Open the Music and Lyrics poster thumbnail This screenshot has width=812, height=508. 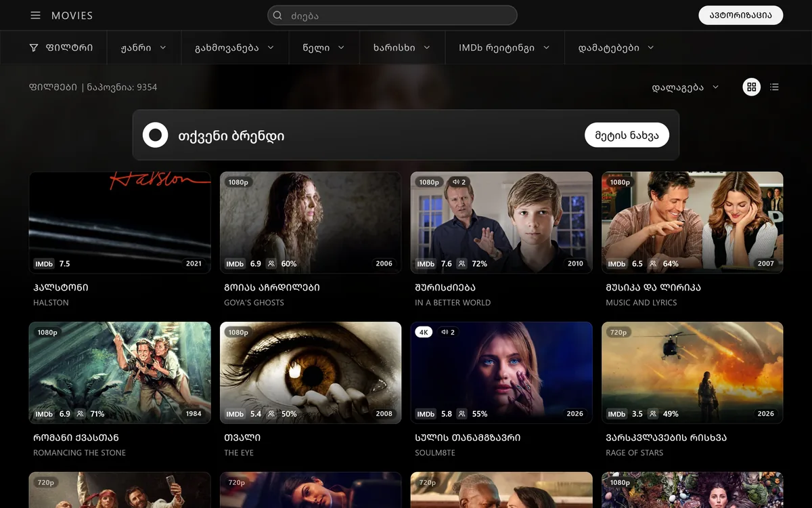[692, 222]
